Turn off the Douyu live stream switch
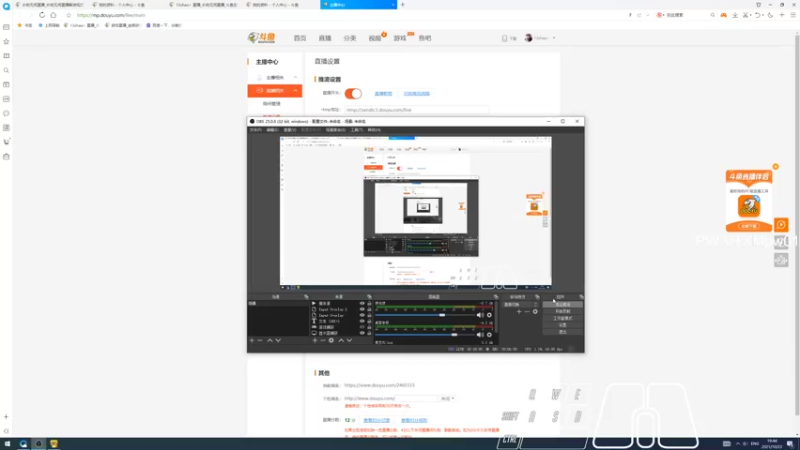The width and height of the screenshot is (800, 450). (353, 93)
